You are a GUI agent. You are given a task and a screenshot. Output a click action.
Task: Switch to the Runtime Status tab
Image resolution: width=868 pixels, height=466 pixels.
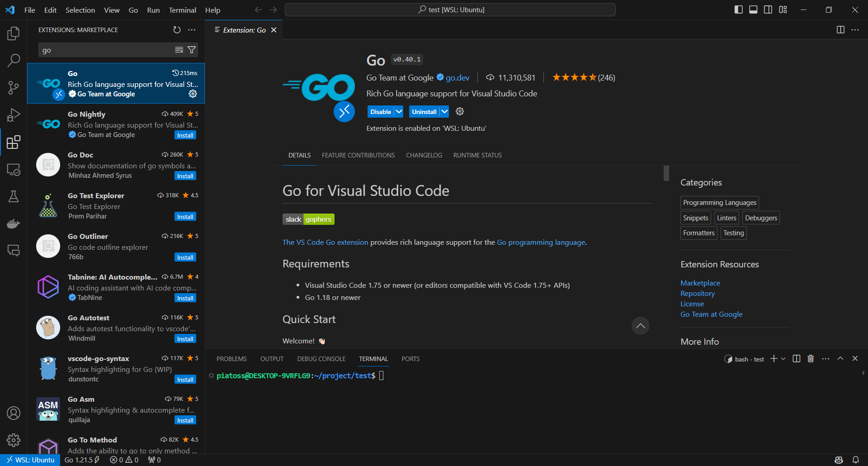coord(477,155)
